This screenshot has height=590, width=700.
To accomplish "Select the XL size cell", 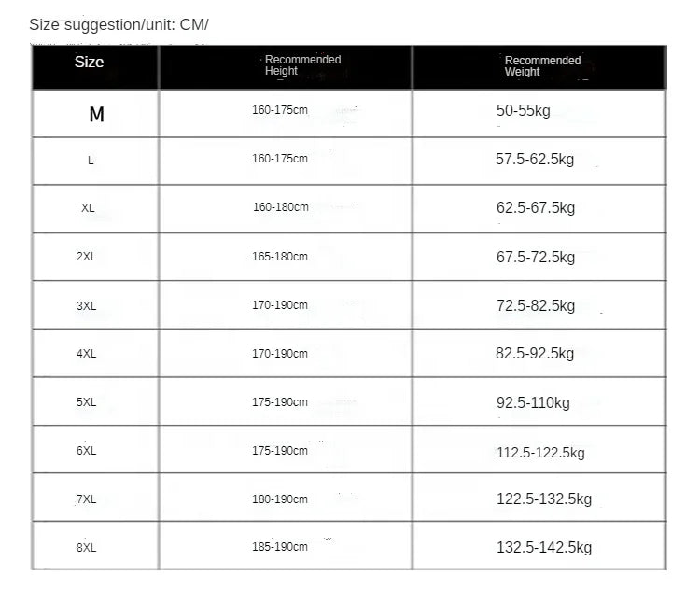I will (x=88, y=208).
